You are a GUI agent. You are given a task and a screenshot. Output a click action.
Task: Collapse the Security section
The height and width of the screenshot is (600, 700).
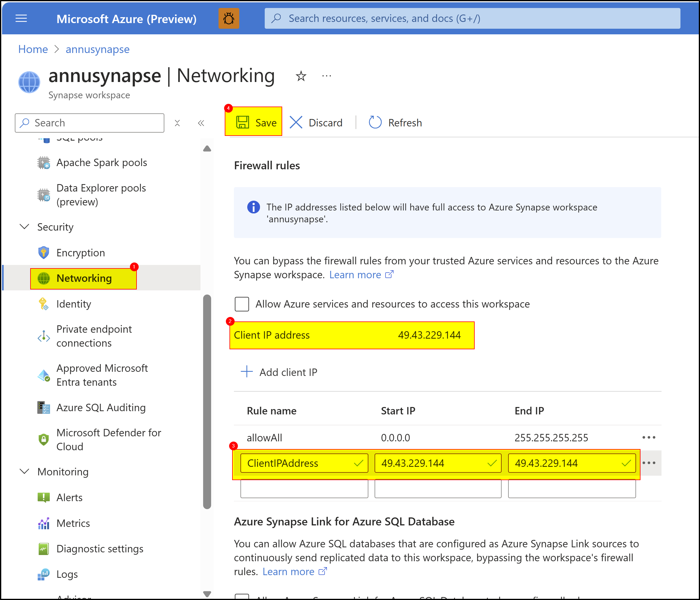[x=25, y=226]
